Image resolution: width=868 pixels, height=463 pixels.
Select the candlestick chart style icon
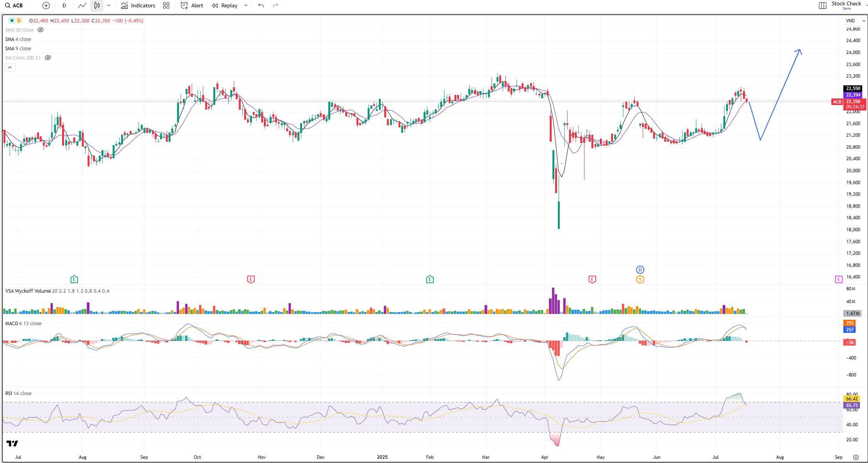click(x=97, y=5)
